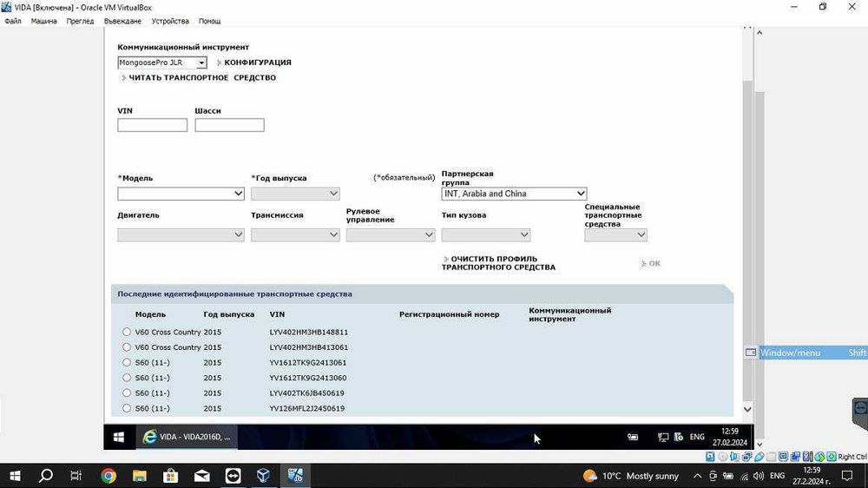Click the VirtualBox mouse integration status icon

click(819, 457)
